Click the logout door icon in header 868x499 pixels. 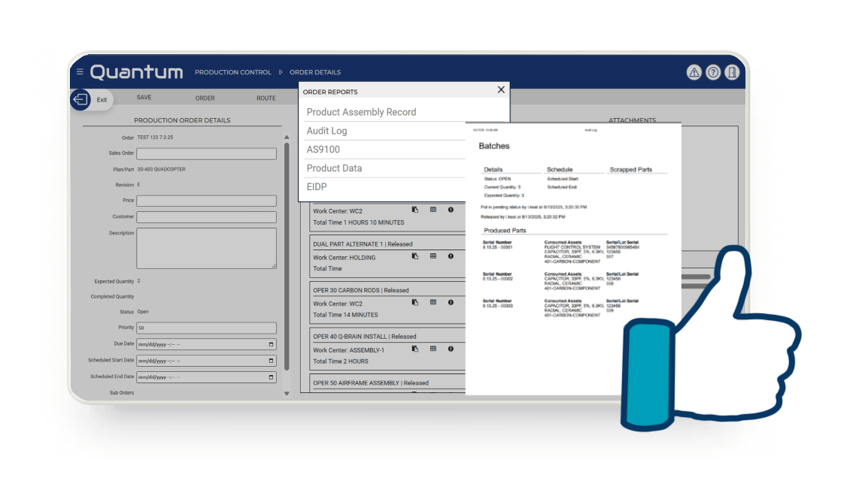point(732,72)
